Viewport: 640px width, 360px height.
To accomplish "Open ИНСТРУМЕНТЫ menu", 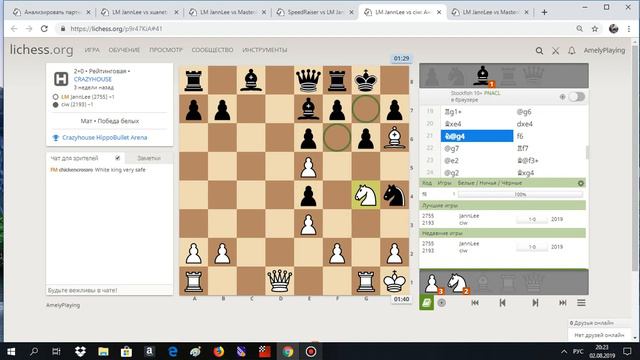I will tap(264, 50).
